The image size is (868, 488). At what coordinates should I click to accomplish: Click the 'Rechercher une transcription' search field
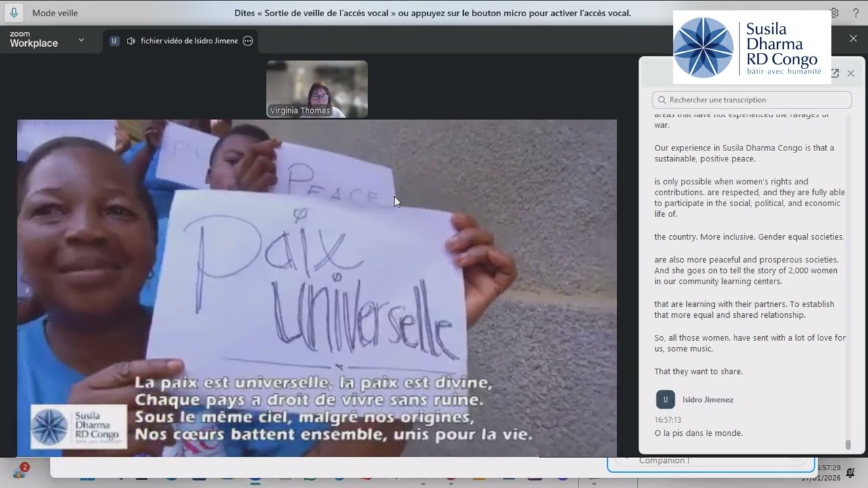pos(751,100)
